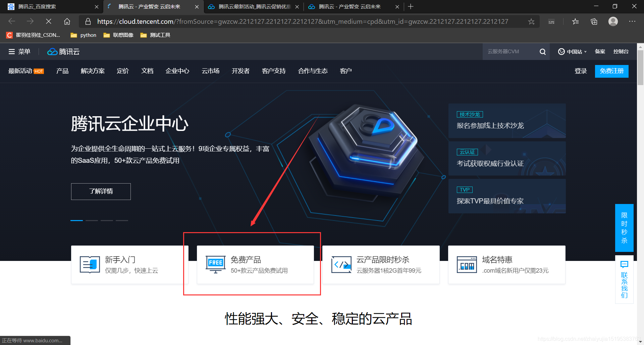The width and height of the screenshot is (644, 345).
Task: Open the 最新活动 HOT menu item
Action: pos(26,71)
